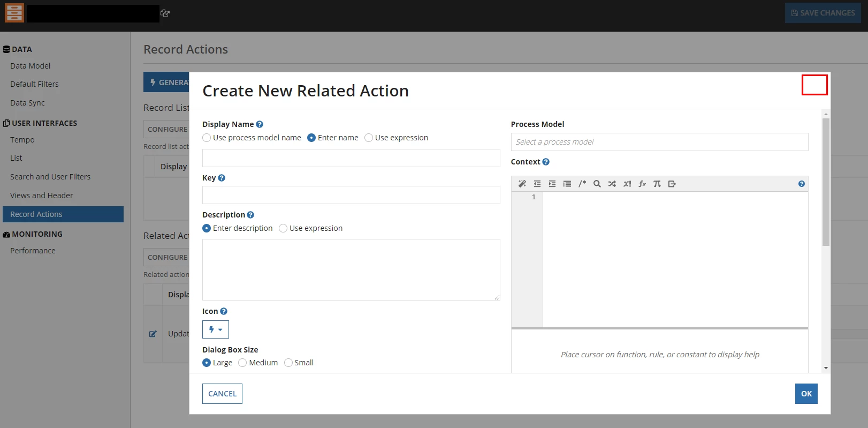Screen dimensions: 868x428
Task: Open Search and User Filters in sidebar
Action: point(50,177)
